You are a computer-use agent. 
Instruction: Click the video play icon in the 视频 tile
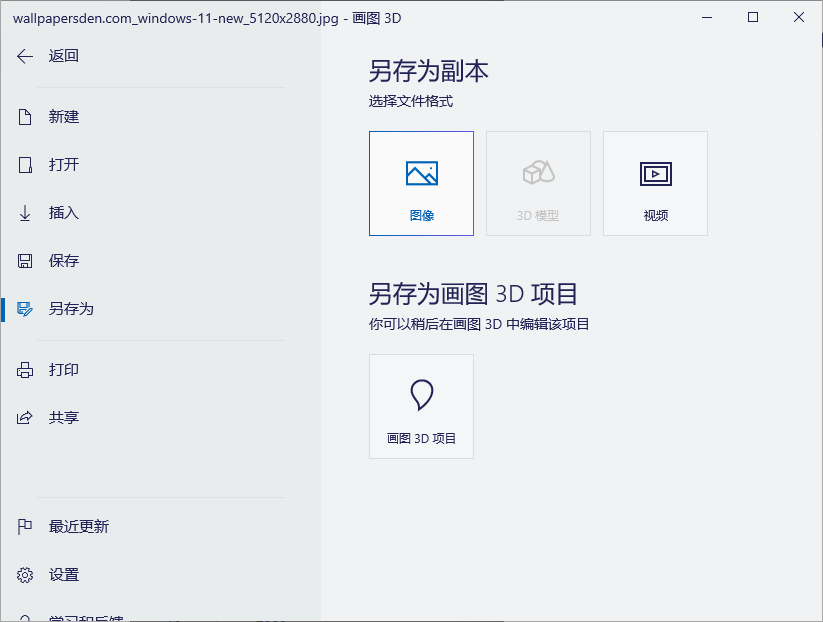655,172
